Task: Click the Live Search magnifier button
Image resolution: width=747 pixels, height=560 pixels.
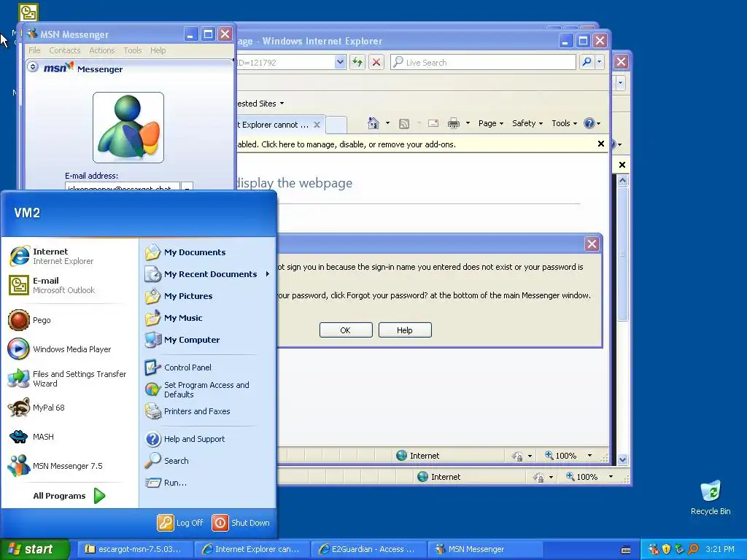Action: click(x=587, y=62)
